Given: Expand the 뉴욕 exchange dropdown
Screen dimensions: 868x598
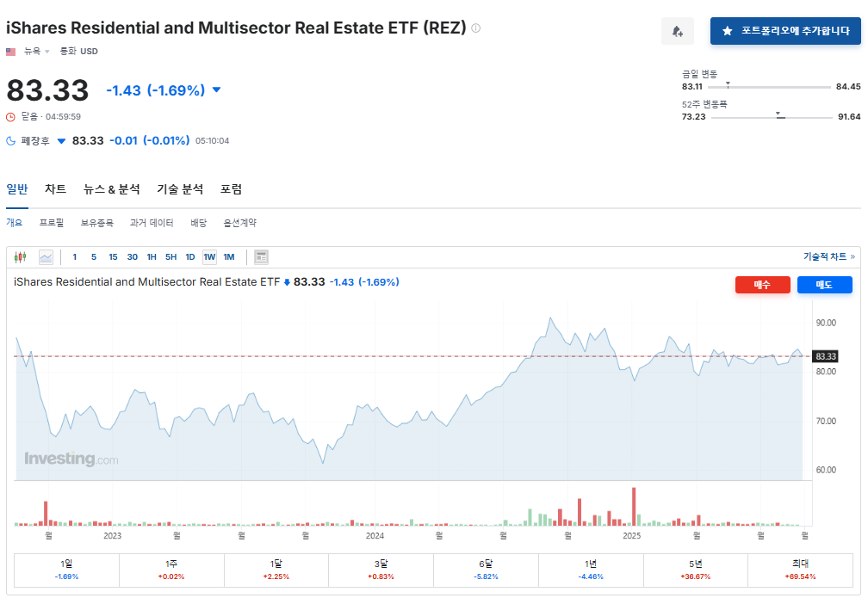Looking at the screenshot, I should point(36,52).
